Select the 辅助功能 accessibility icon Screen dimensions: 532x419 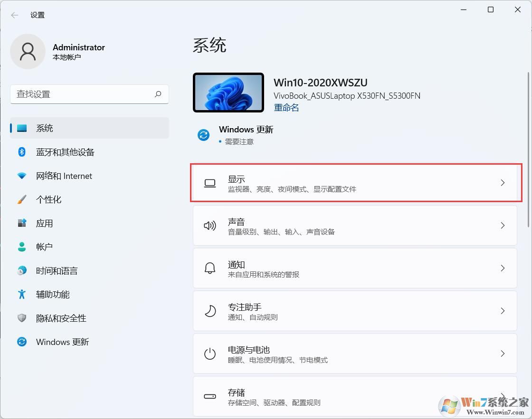point(22,294)
